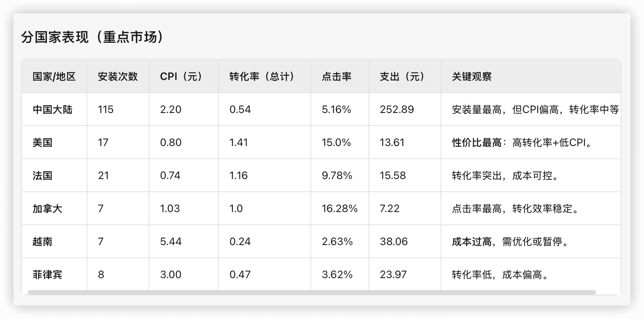
Task: Click the 安装次数 column header
Action: pos(118,77)
